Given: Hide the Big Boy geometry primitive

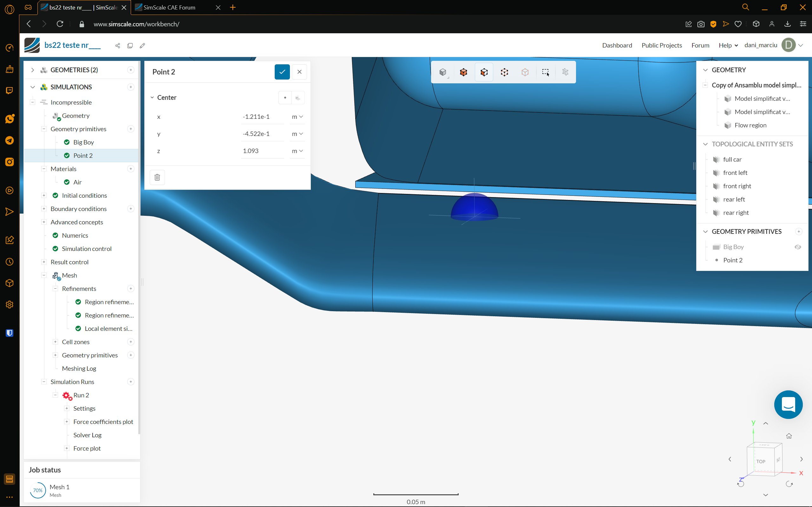Looking at the screenshot, I should [x=798, y=247].
